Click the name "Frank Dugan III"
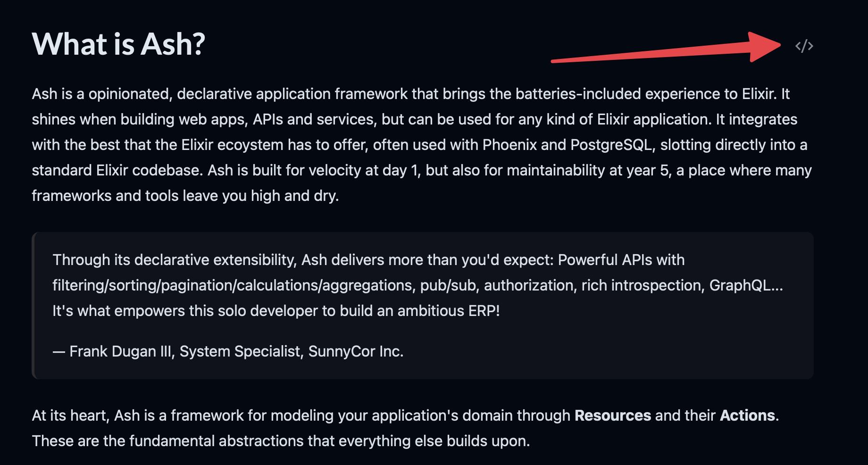868x465 pixels. (x=121, y=351)
